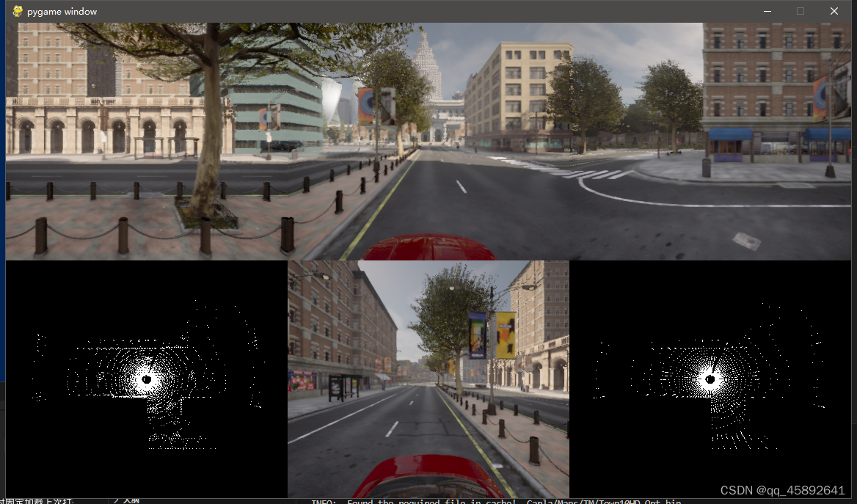Click the wide front camera street view
The height and width of the screenshot is (504, 857).
428,141
